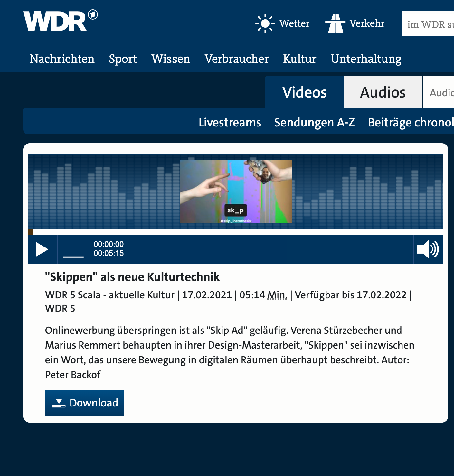The height and width of the screenshot is (476, 454).
Task: Click the 'Verfügbar bis 17.02.2022' text
Action: 351,295
